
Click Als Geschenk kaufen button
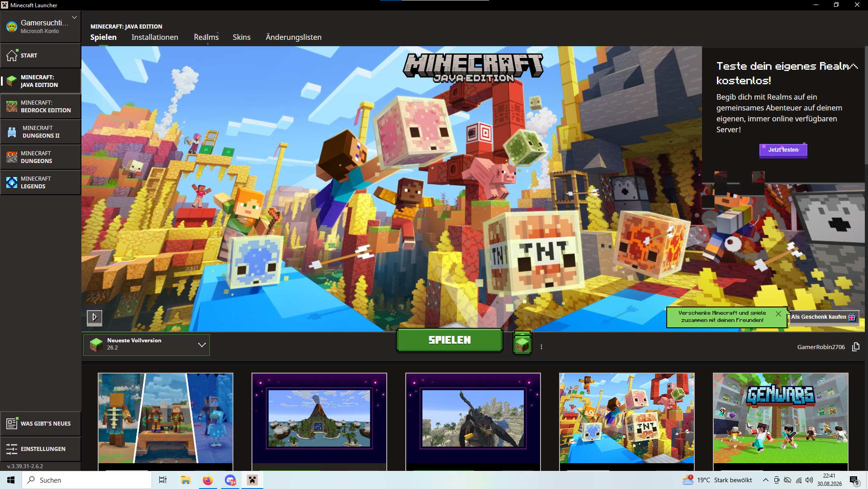(x=823, y=317)
